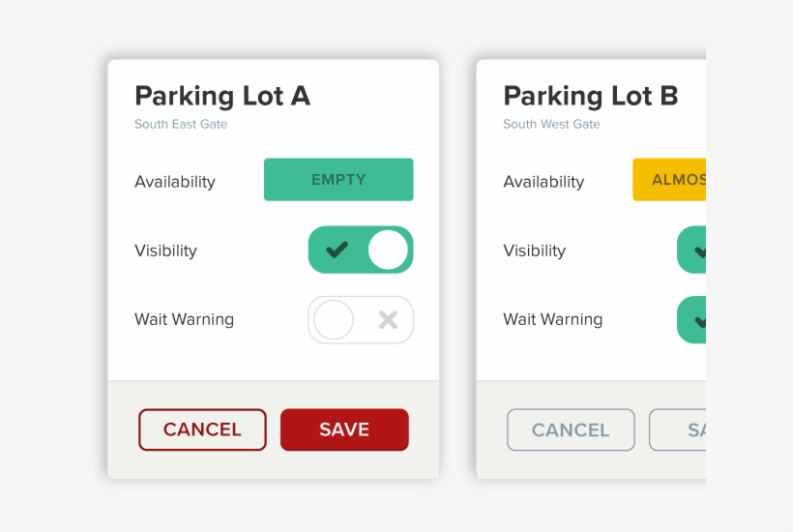The image size is (793, 532).
Task: Click the Wait Warning label in Parking Lot A
Action: pyautogui.click(x=184, y=319)
